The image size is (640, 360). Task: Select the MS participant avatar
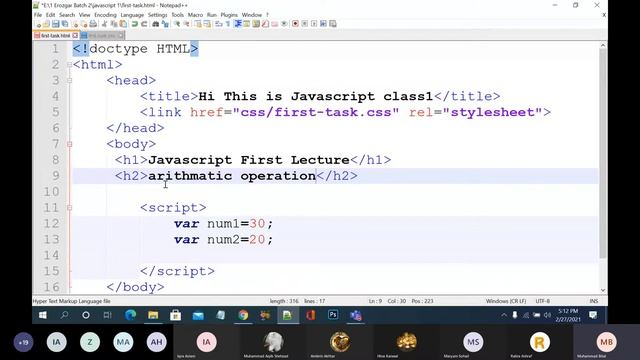pos(473,342)
